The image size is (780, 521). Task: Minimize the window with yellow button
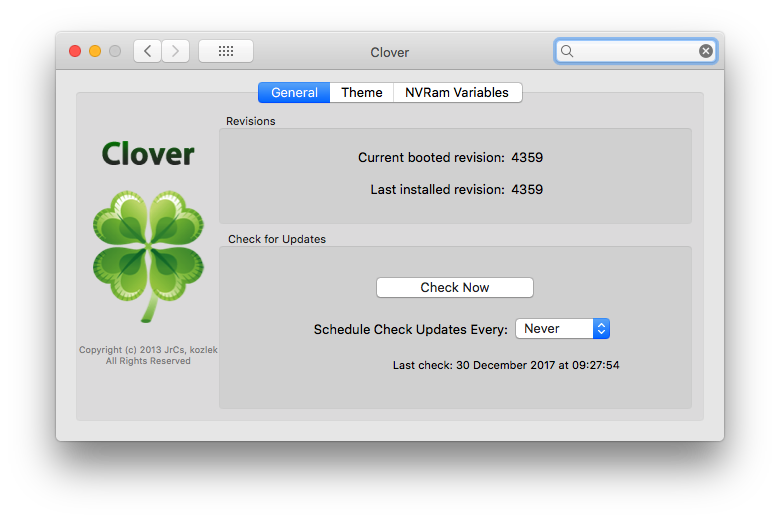click(95, 51)
